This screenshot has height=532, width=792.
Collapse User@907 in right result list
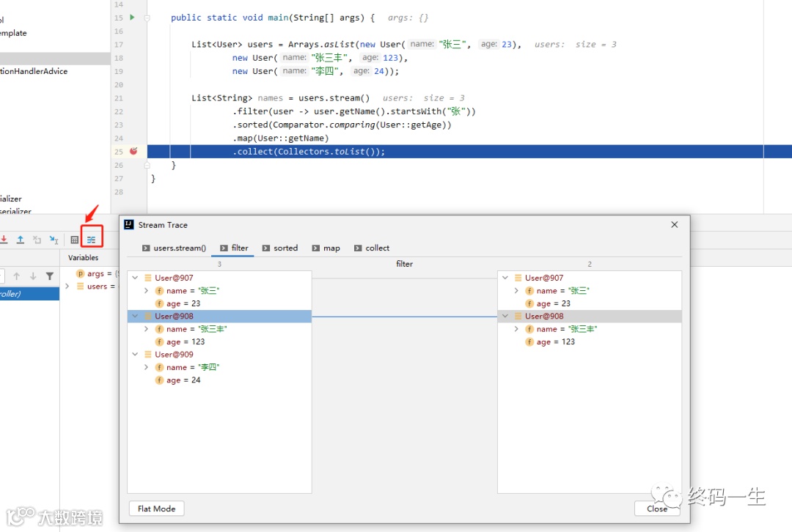coord(505,278)
